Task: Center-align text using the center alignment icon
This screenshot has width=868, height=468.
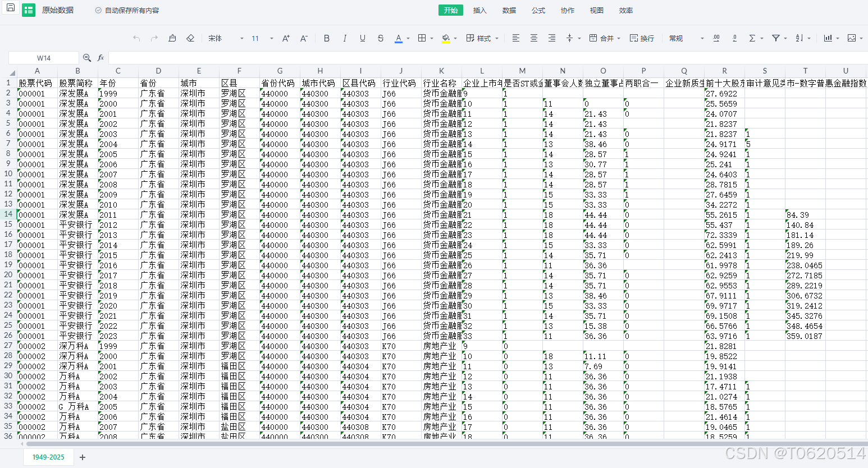Action: click(x=534, y=38)
